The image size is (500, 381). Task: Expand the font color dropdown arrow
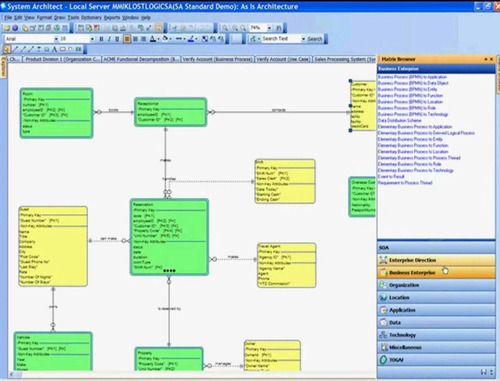tap(158, 39)
